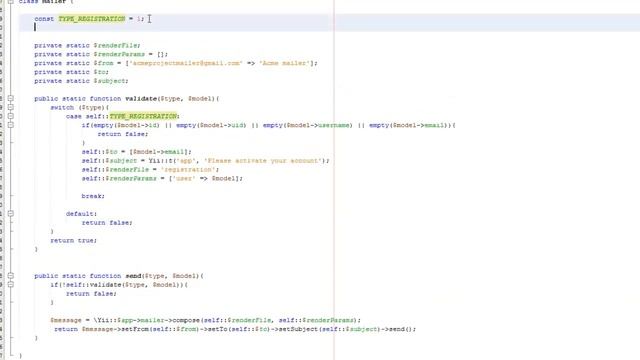Click username in the empty($model->username) check
Screen dimensions: 640x360
tap(334, 125)
